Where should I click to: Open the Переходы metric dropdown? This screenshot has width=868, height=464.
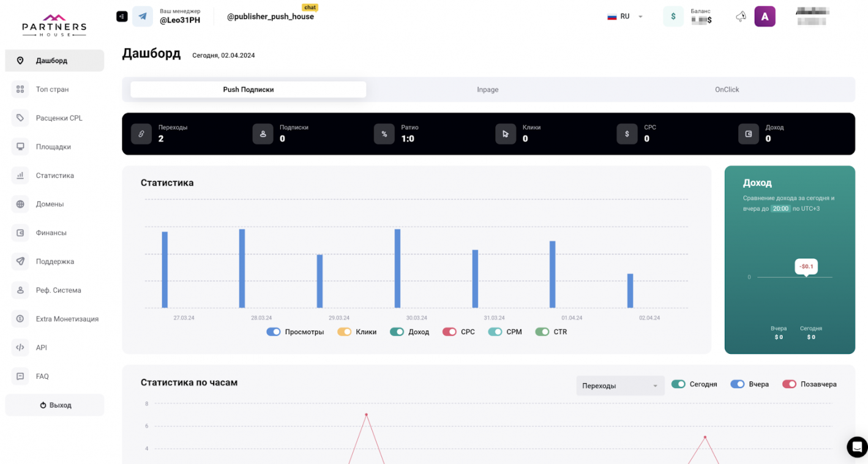click(x=620, y=386)
